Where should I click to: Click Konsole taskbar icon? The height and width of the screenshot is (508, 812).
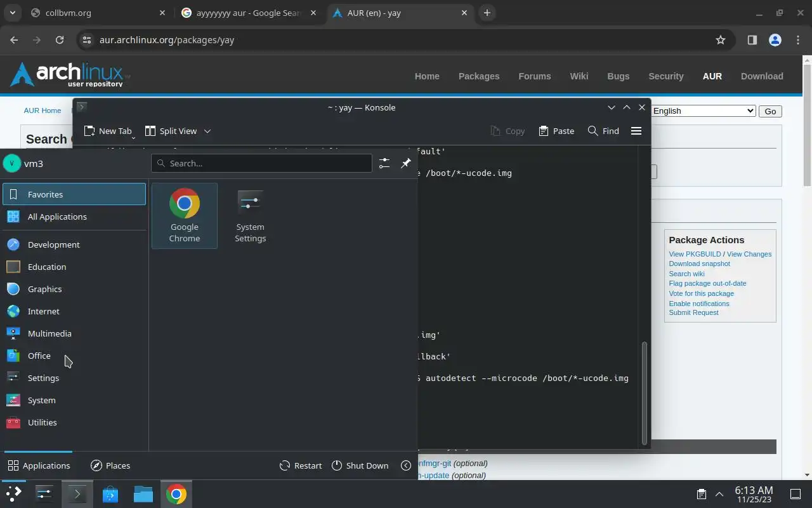[77, 494]
